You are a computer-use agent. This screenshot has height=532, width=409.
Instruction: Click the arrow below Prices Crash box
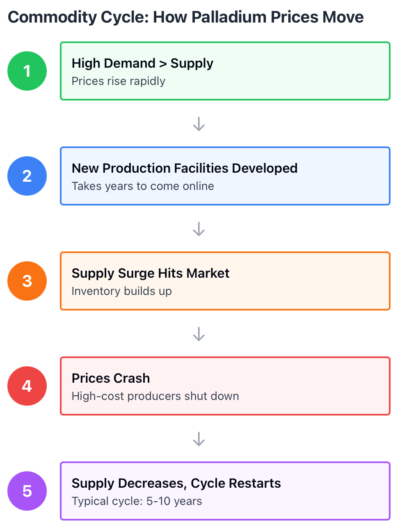point(199,439)
